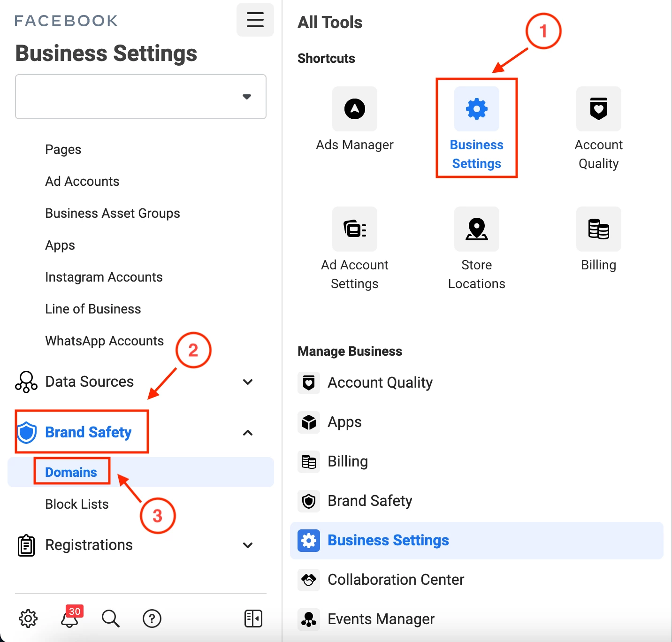The width and height of the screenshot is (672, 642).
Task: Click Account Quality icon under Manage Business
Action: point(309,383)
